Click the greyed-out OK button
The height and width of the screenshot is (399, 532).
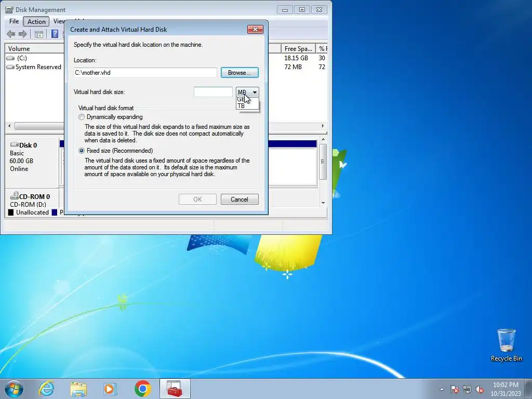tap(197, 199)
